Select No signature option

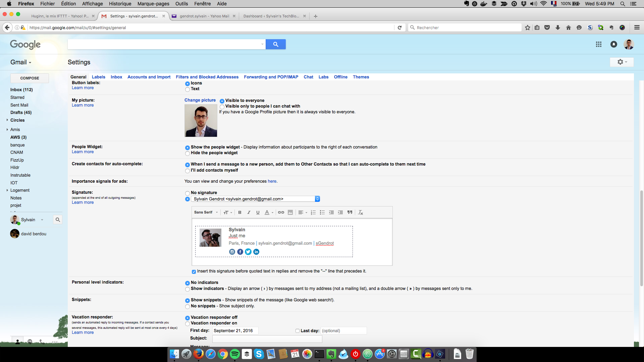point(187,193)
